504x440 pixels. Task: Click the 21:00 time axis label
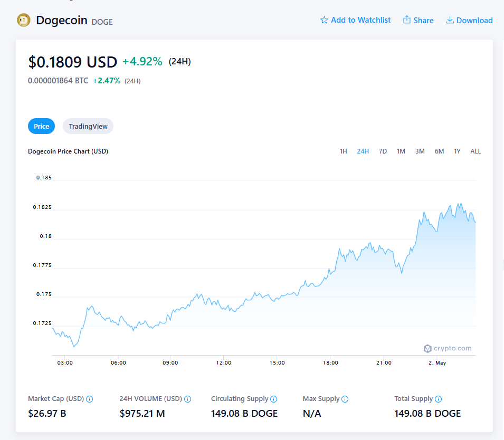click(x=384, y=362)
